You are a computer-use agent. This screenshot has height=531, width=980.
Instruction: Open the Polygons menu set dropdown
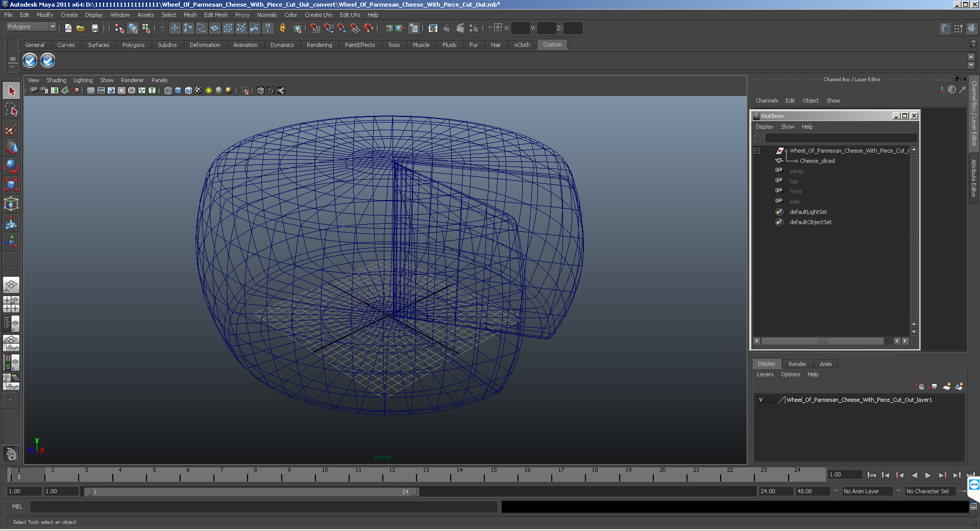31,27
